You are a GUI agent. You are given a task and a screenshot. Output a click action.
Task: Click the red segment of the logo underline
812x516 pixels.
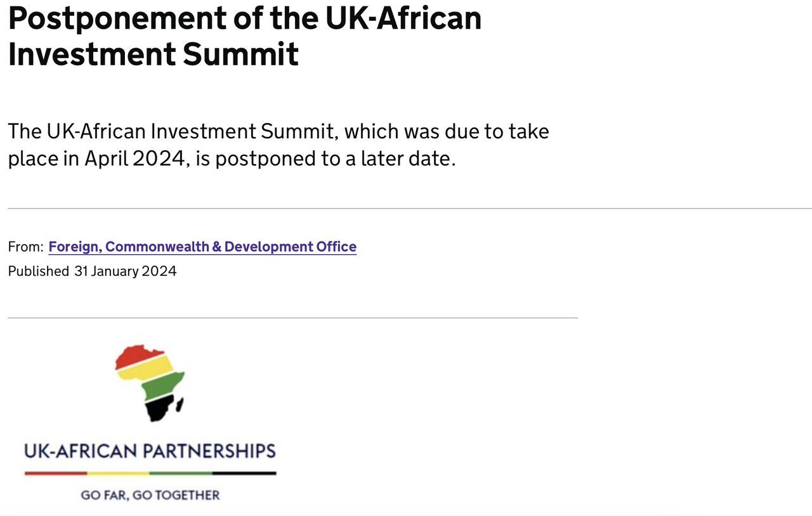click(x=56, y=473)
